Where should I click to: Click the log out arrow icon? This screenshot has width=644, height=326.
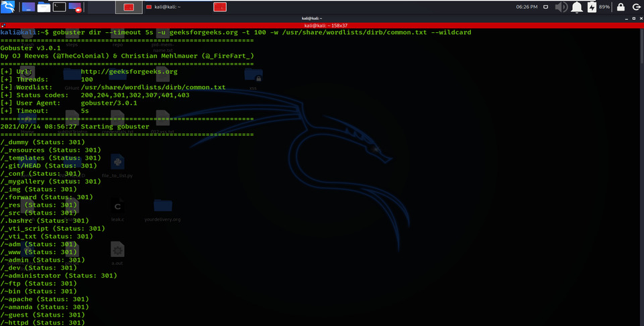point(636,7)
